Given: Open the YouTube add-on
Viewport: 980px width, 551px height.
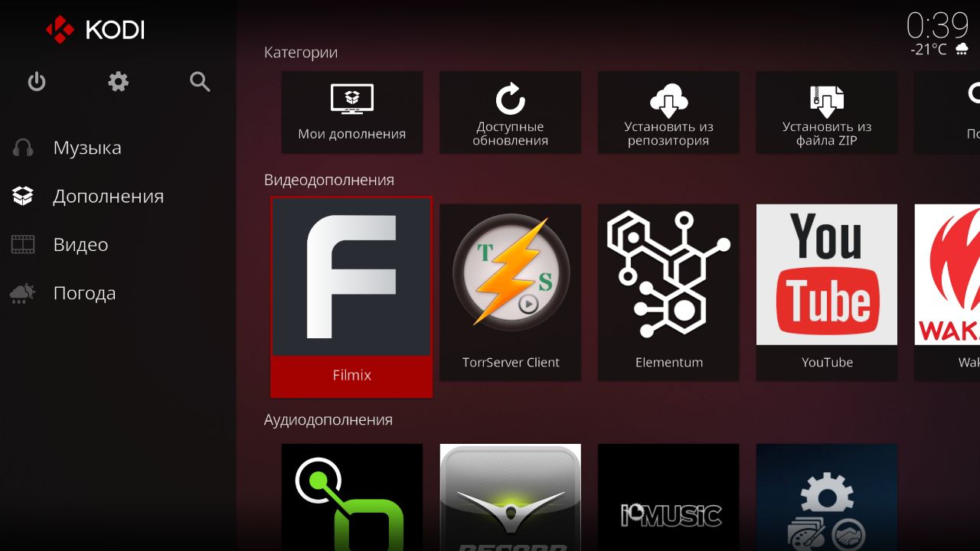Looking at the screenshot, I should point(827,292).
